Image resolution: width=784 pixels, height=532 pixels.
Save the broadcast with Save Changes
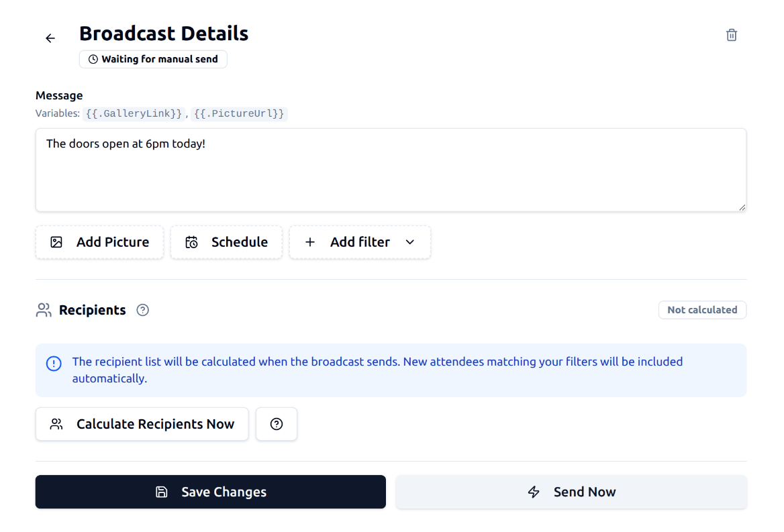(211, 492)
